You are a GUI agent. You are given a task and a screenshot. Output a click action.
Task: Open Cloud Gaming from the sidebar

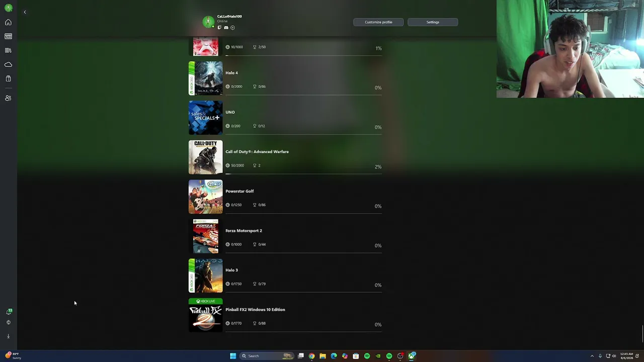pos(8,64)
